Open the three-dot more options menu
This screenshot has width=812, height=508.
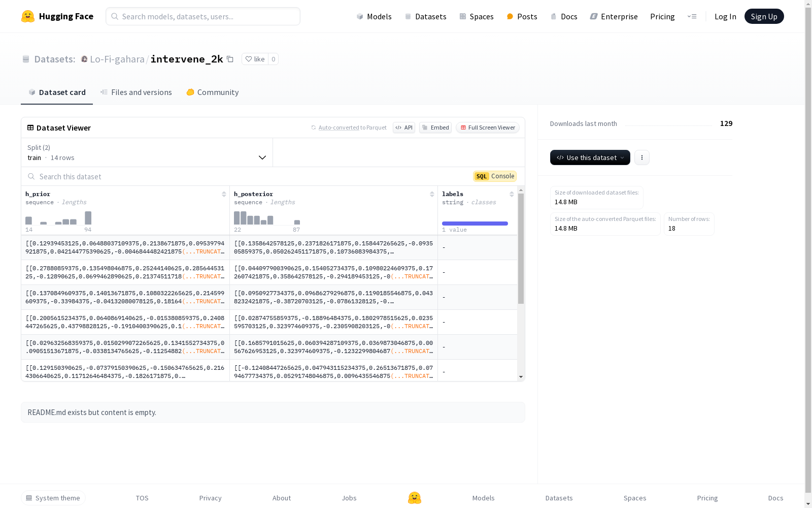642,157
